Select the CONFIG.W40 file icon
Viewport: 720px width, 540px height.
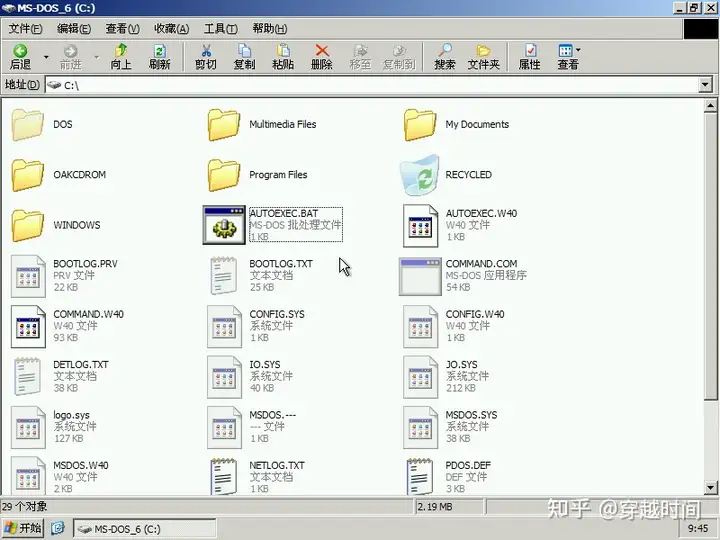[421, 326]
